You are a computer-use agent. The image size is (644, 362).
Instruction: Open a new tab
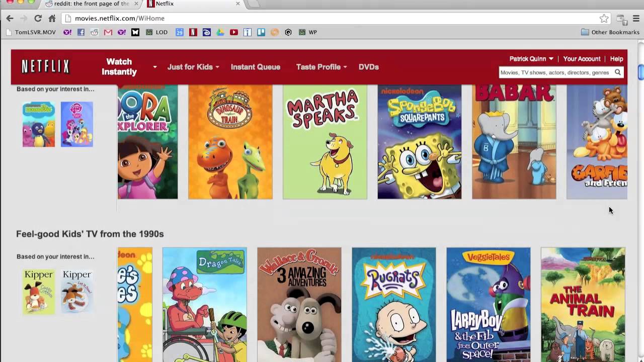(x=254, y=4)
